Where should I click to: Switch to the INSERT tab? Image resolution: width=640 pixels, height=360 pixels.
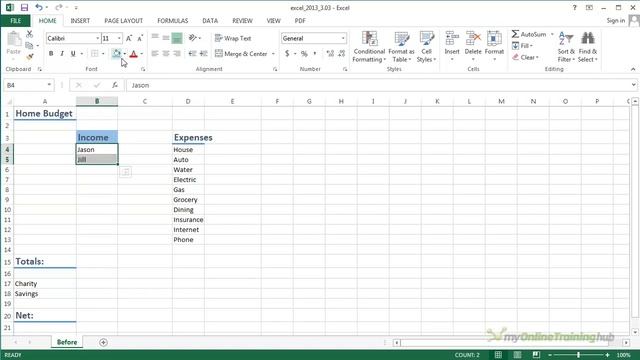tap(80, 20)
